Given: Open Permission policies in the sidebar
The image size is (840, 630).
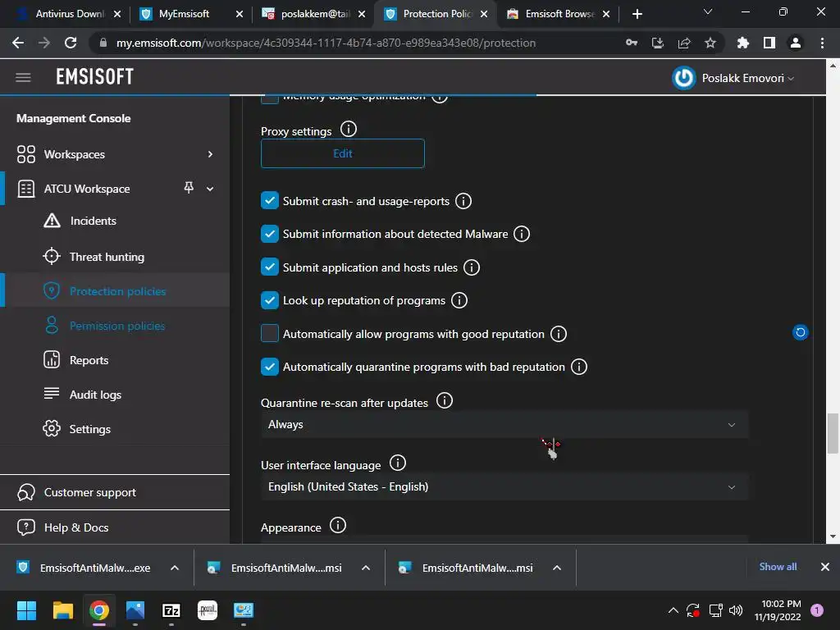Looking at the screenshot, I should tap(117, 326).
